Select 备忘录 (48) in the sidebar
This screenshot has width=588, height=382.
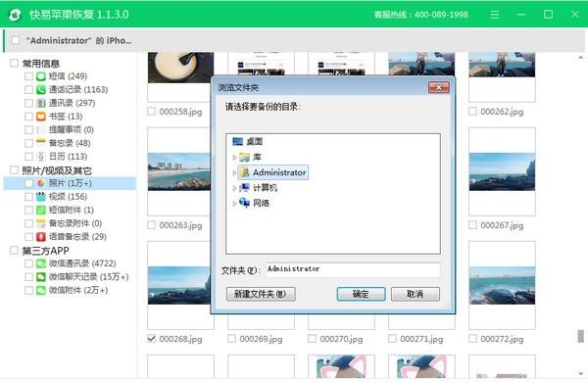pyautogui.click(x=70, y=143)
